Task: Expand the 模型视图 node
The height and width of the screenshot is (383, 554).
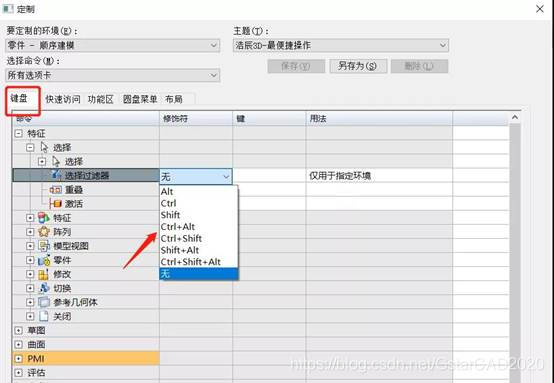Action: click(30, 246)
